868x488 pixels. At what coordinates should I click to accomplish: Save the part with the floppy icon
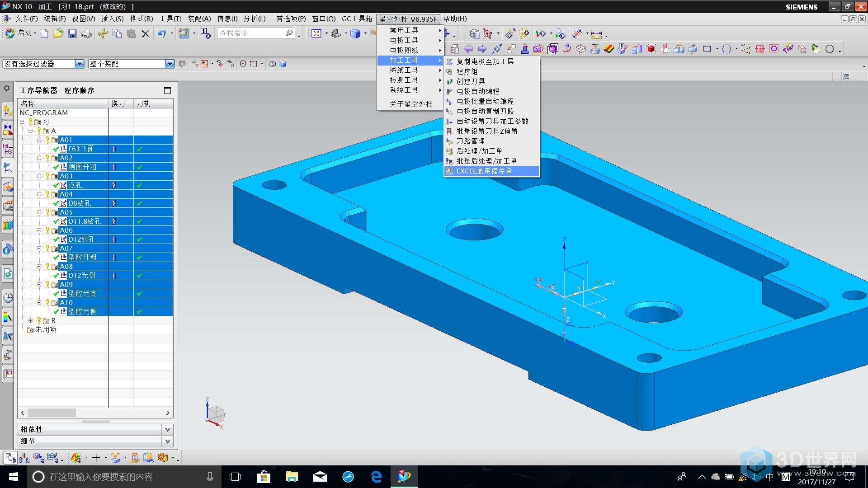(72, 33)
